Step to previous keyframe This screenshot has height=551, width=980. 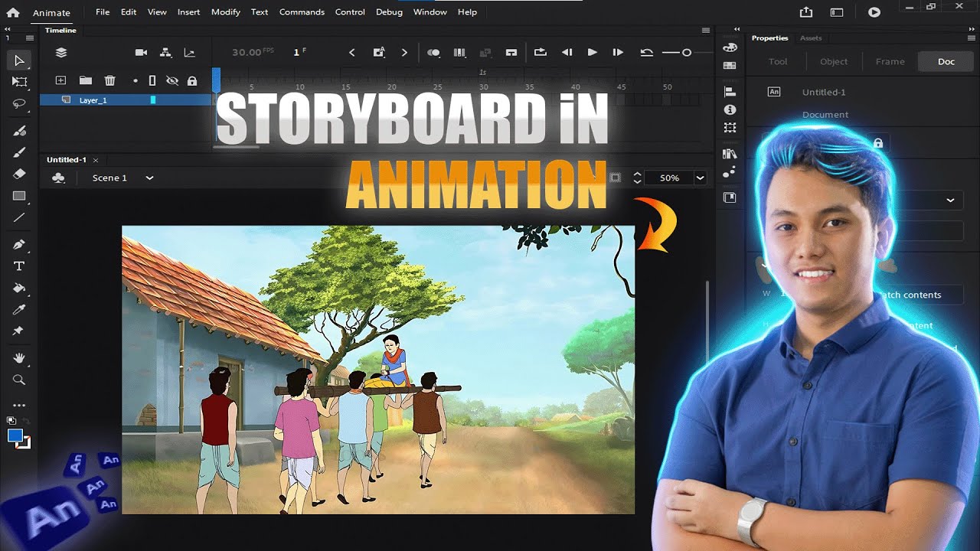click(x=352, y=53)
